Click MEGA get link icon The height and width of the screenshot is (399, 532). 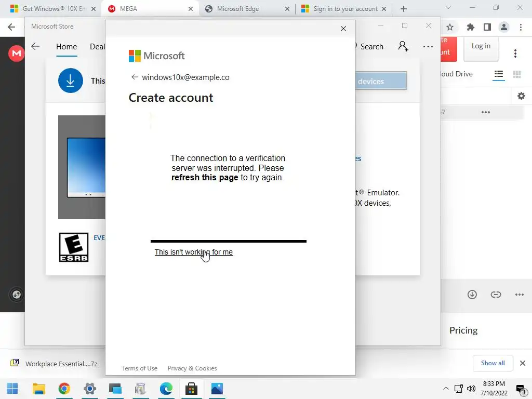click(x=496, y=294)
